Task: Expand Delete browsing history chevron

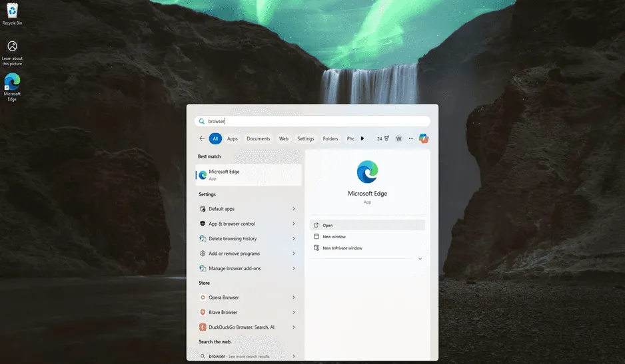Action: coord(294,238)
